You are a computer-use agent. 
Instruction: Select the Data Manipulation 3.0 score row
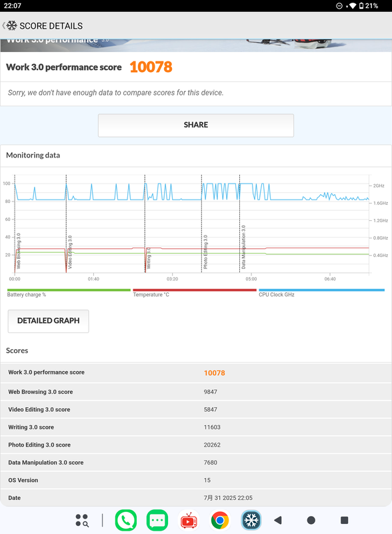pyautogui.click(x=196, y=463)
